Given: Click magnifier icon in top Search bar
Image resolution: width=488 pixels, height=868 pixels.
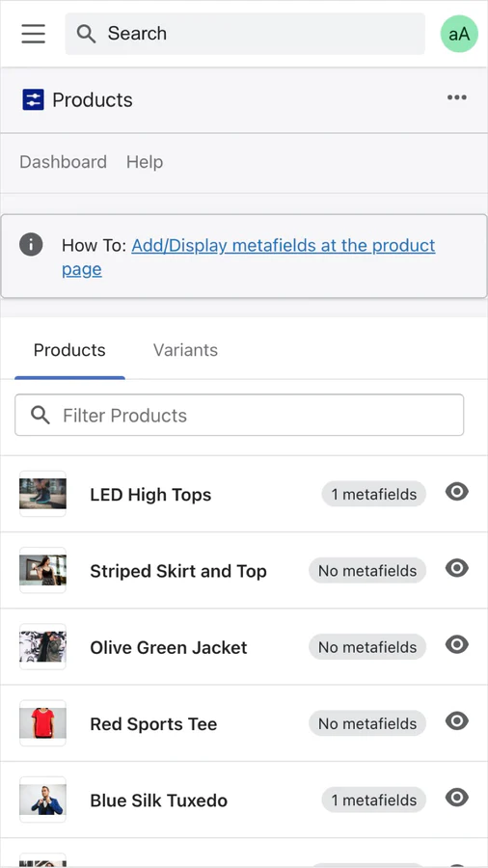Looking at the screenshot, I should click(86, 34).
